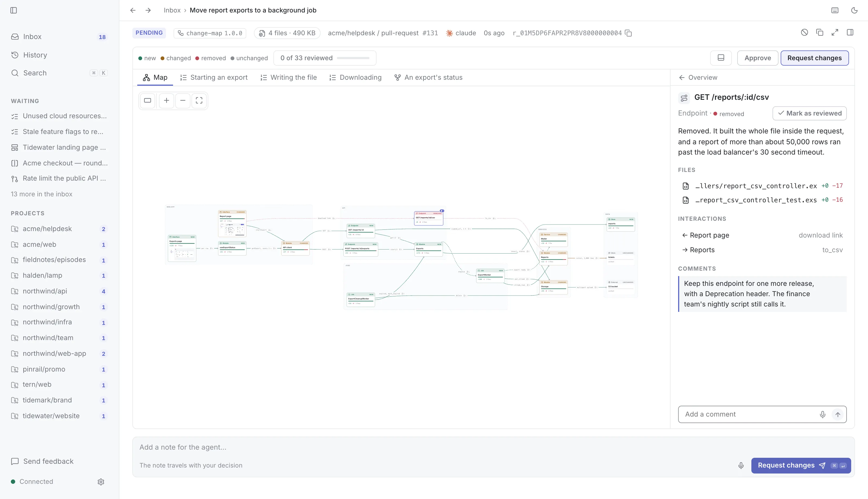
Task: Open the northwind/api project
Action: pos(59,291)
